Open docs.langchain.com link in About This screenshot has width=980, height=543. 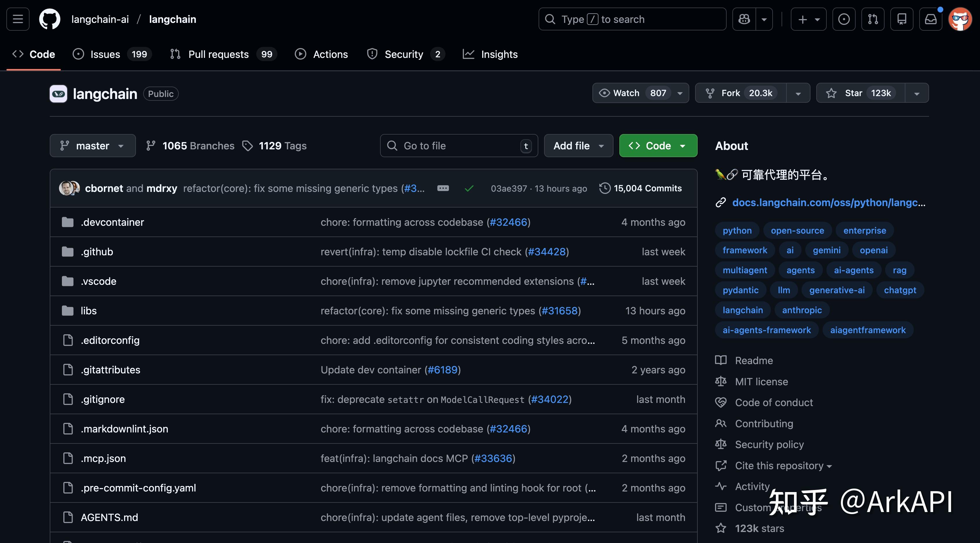pos(829,202)
